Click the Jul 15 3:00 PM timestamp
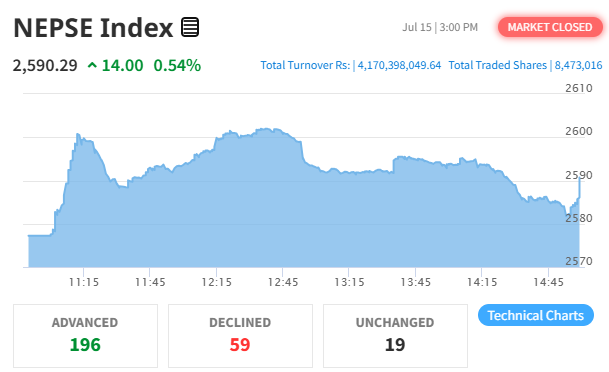Screen dimensions: 609x372 [x=440, y=27]
